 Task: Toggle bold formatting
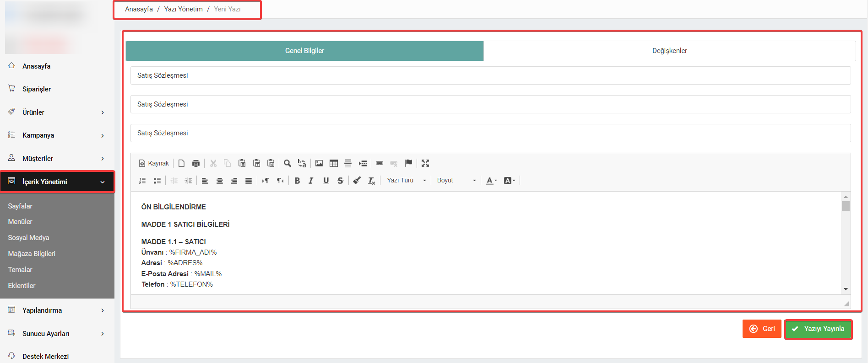297,181
